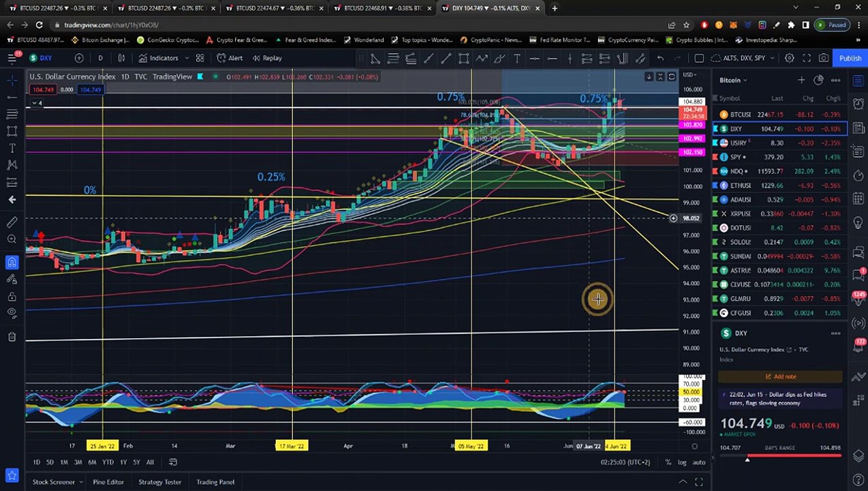
Task: Click the trash icon to remove drawings
Action: tap(12, 336)
